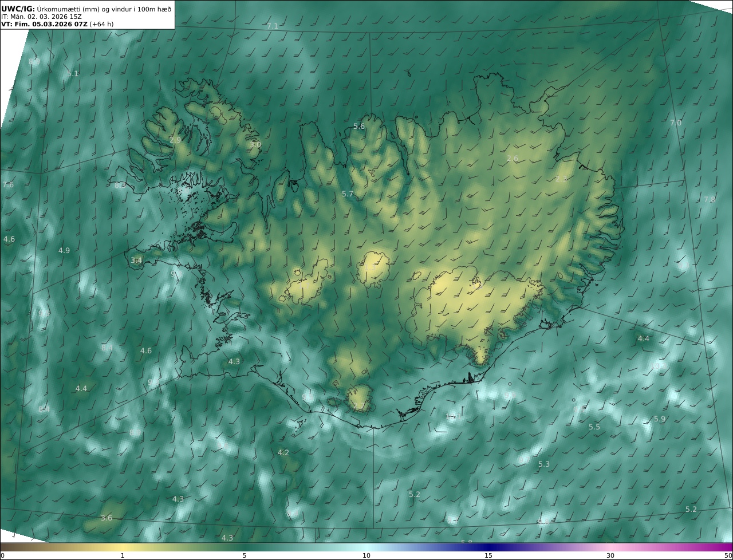Click the '7.1' value on the map

(x=273, y=26)
